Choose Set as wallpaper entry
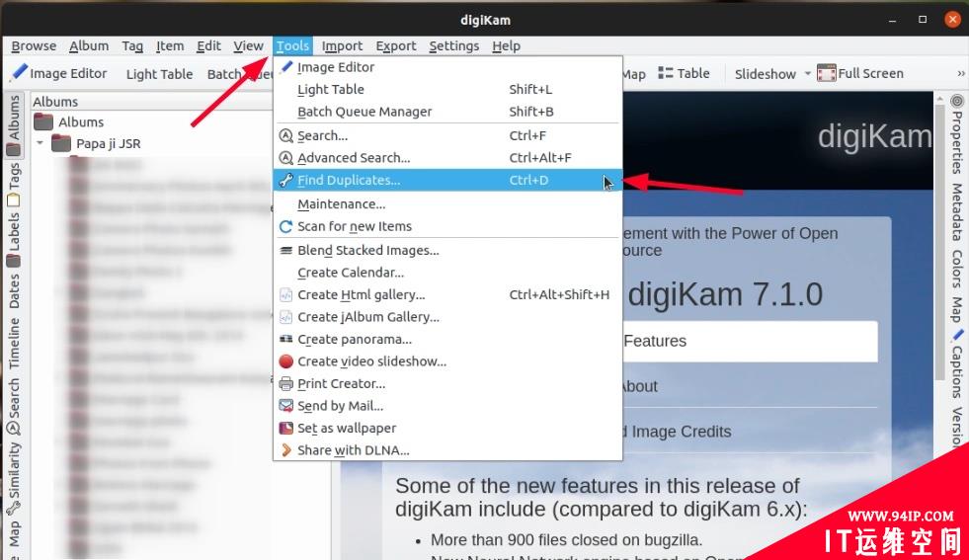 [447, 429]
